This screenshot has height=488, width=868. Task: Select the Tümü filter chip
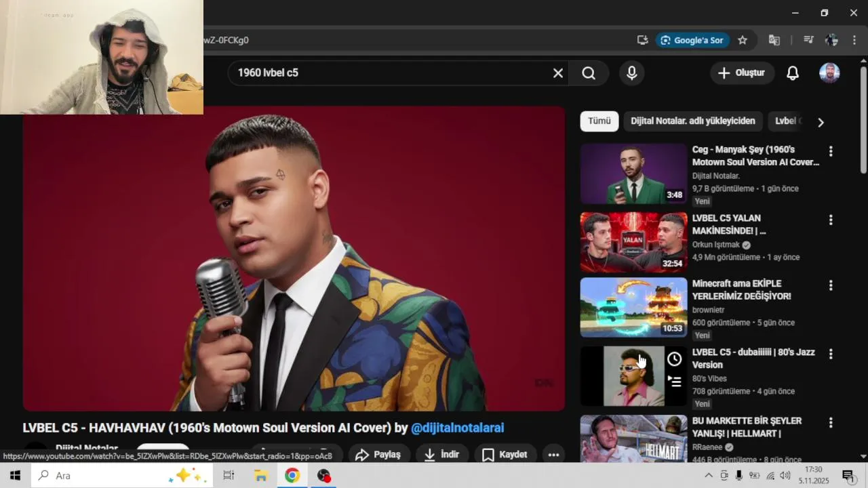click(x=599, y=121)
